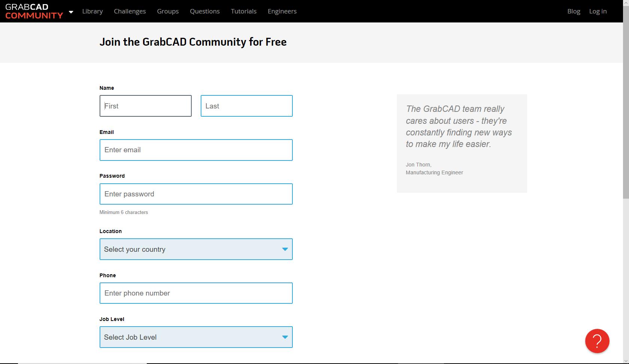Open the Library menu item
The image size is (629, 364).
click(x=92, y=11)
